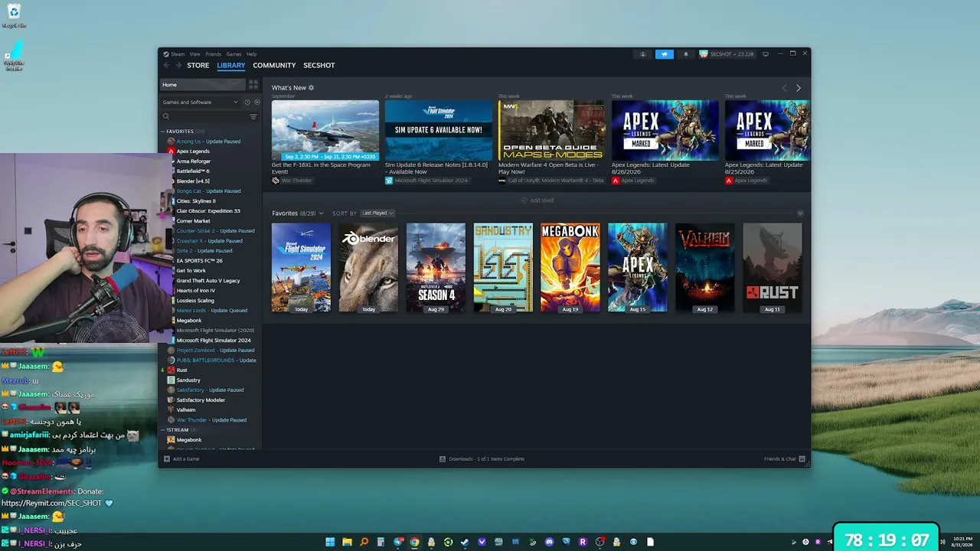Expand the Favorites shelf title dropdown
The width and height of the screenshot is (980, 551).
click(x=321, y=214)
